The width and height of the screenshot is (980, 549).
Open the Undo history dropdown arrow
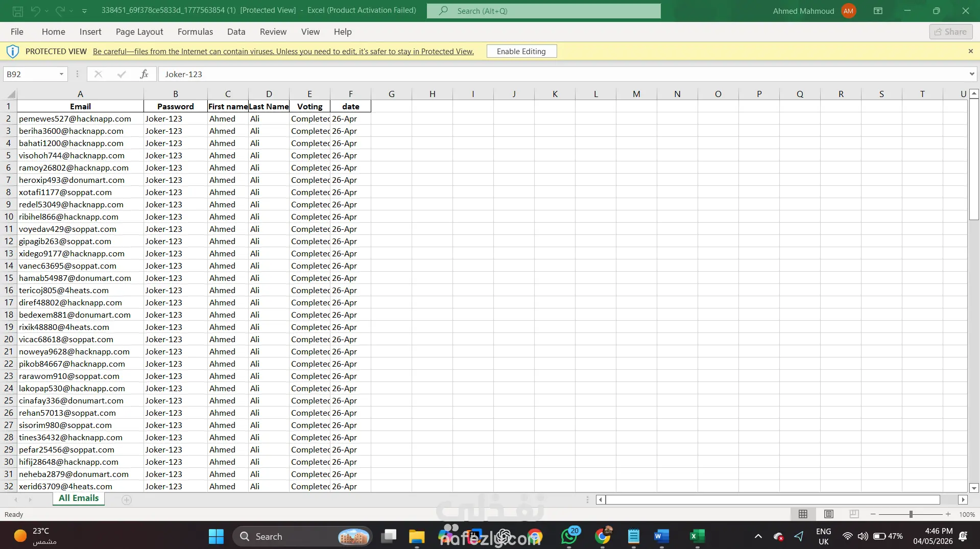tap(46, 11)
